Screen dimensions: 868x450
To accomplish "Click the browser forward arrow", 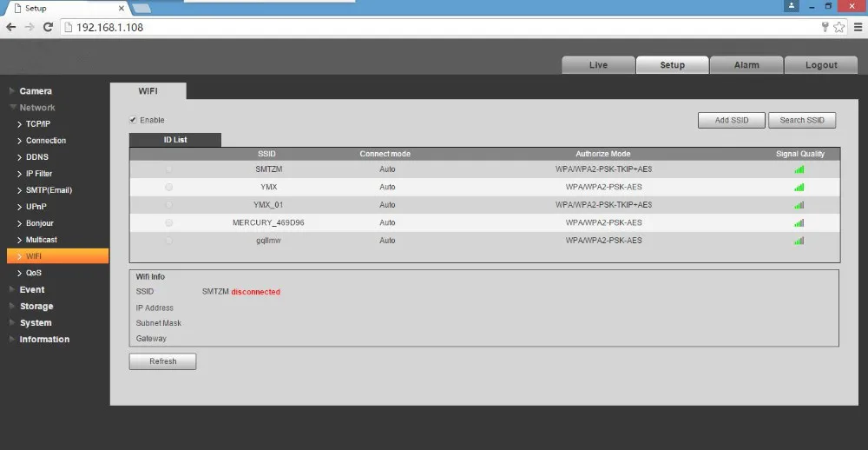I will [x=30, y=27].
